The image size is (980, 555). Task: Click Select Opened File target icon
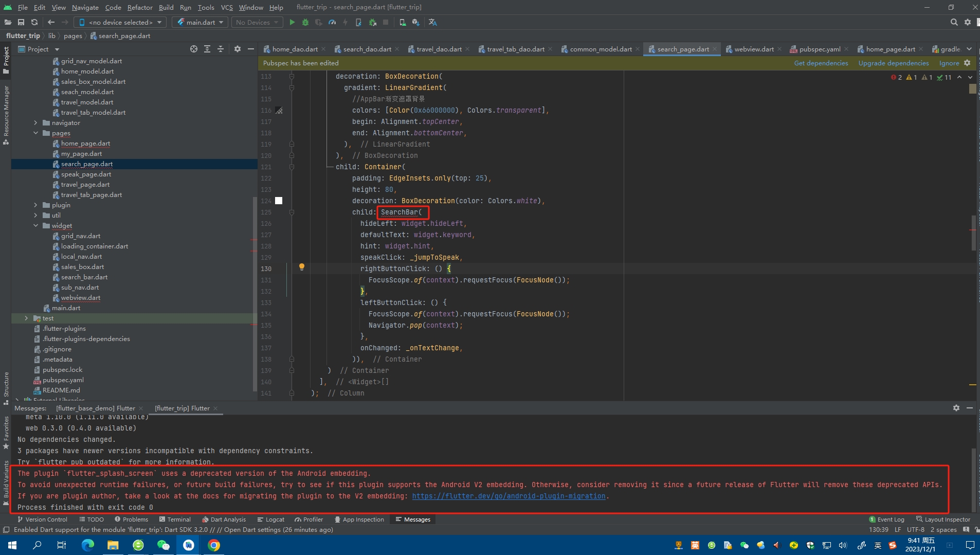pos(194,49)
